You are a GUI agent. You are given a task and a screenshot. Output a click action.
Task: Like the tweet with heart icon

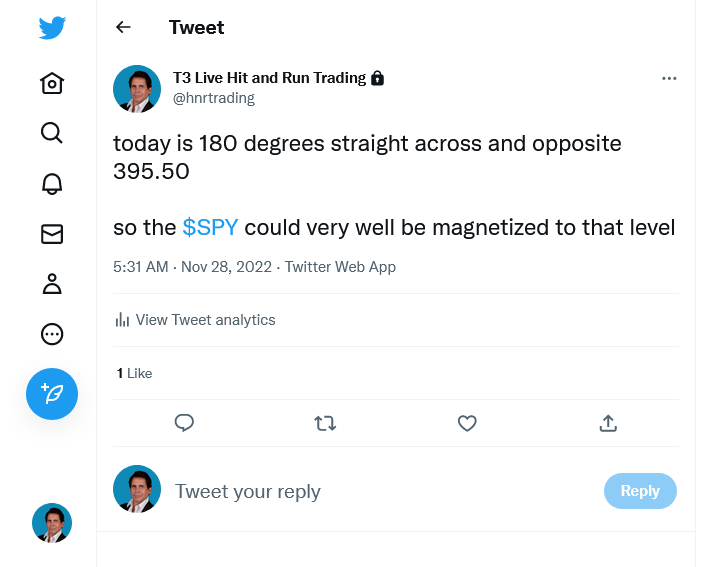pos(467,423)
